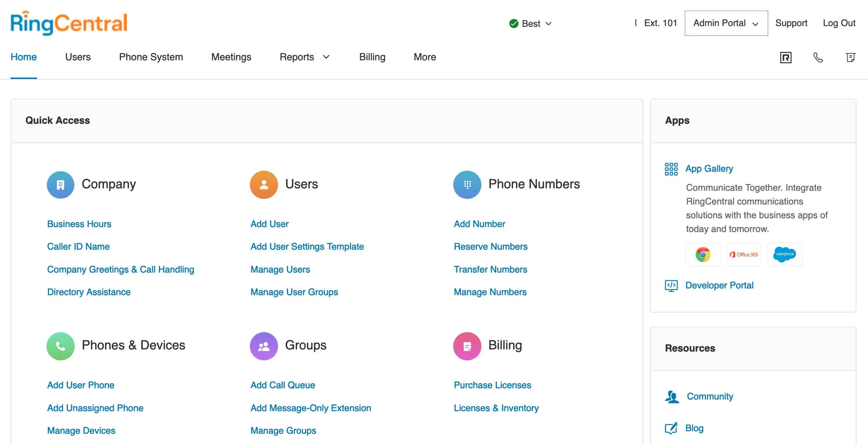
Task: Open the Add Call Queue link
Action: pos(282,385)
